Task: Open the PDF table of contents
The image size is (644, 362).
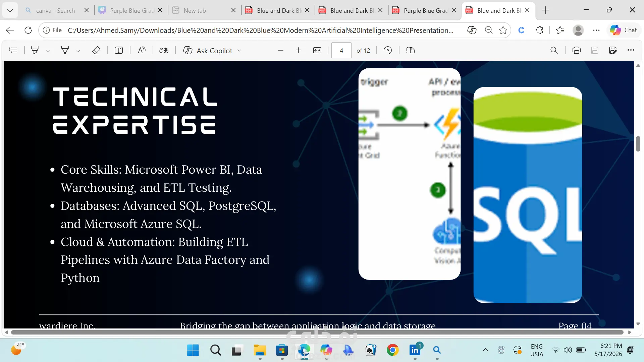Action: 13,50
